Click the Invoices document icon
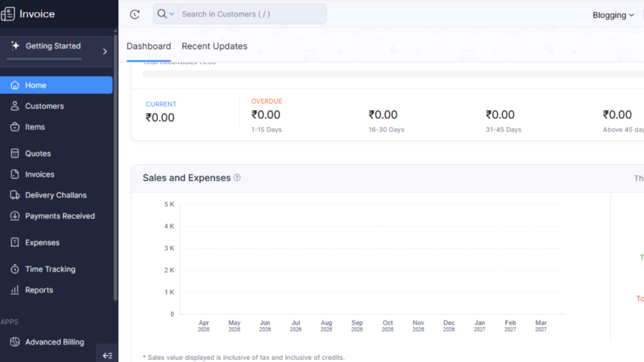 click(x=15, y=174)
